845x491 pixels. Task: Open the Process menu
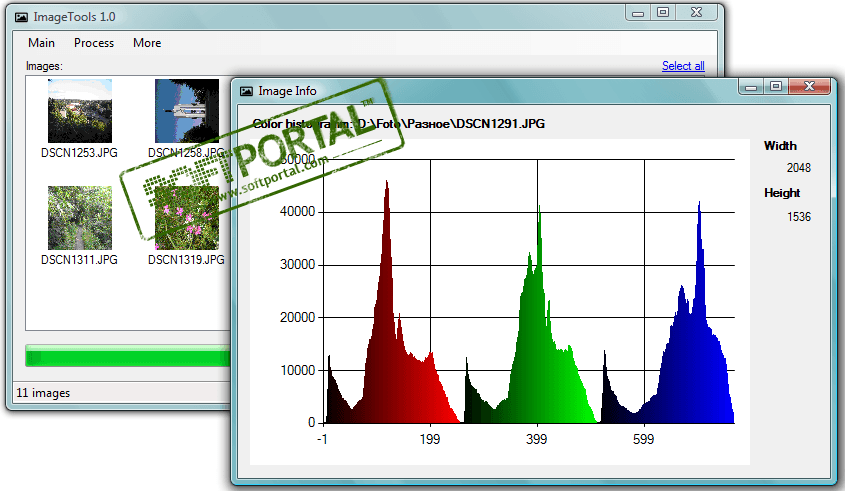pos(94,43)
